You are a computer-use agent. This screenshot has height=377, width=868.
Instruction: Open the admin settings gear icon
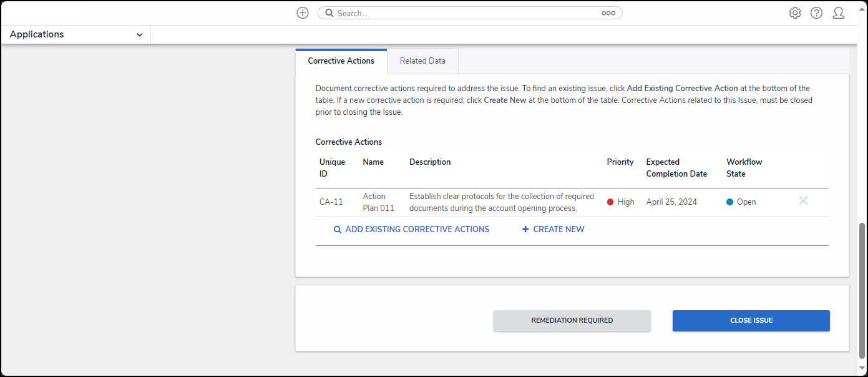795,13
